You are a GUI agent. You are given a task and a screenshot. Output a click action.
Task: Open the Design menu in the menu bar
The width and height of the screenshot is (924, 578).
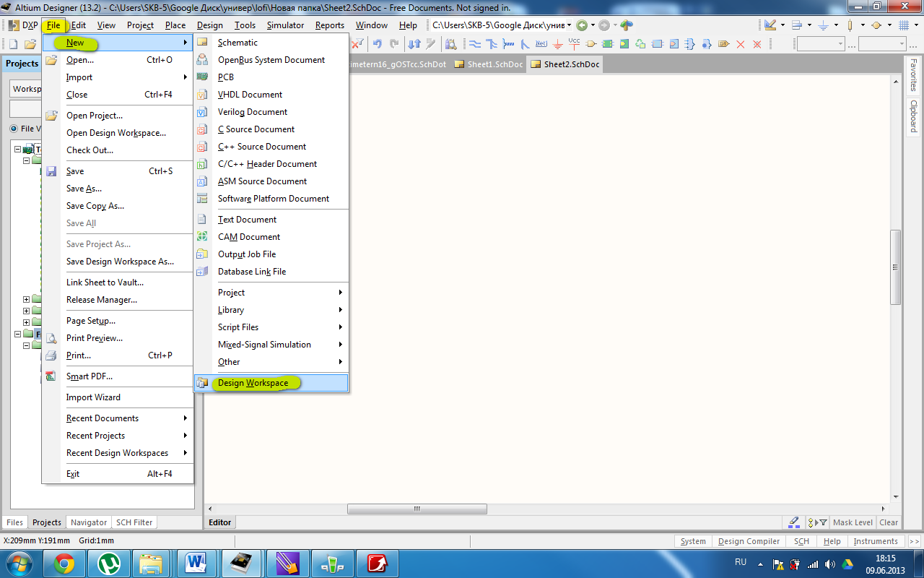pos(210,25)
